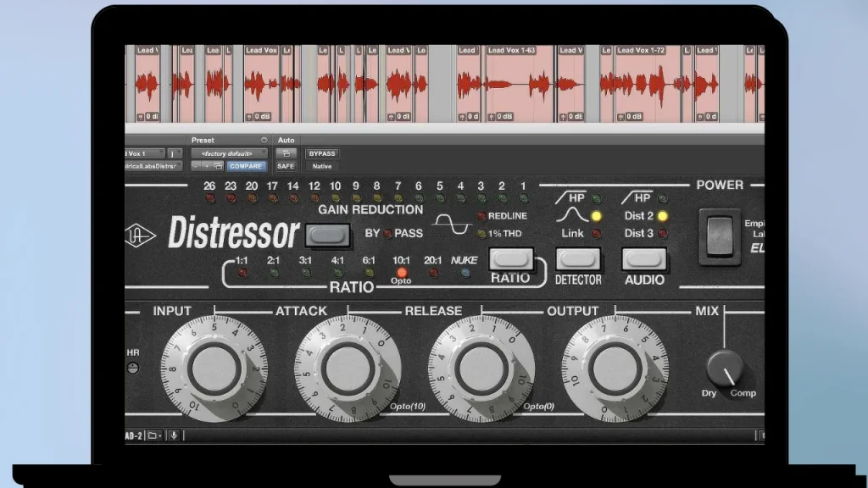Toggle the POWER rocker switch
This screenshot has height=488, width=868.
(720, 237)
